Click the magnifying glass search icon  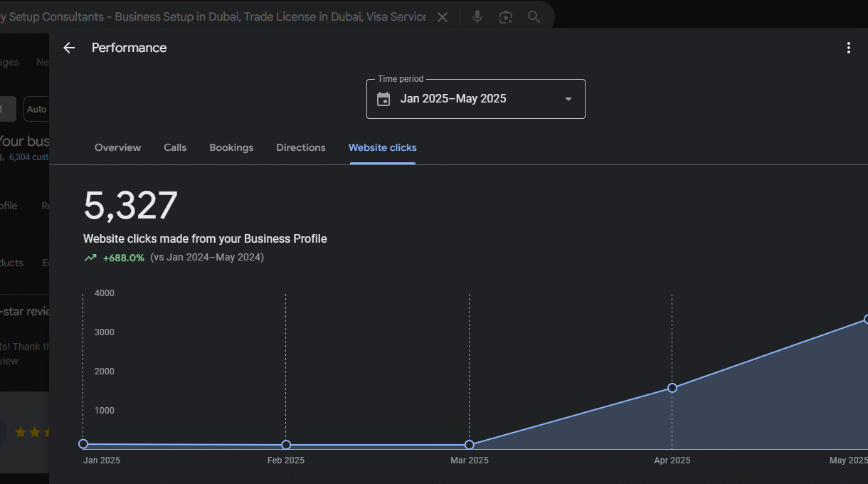point(534,17)
